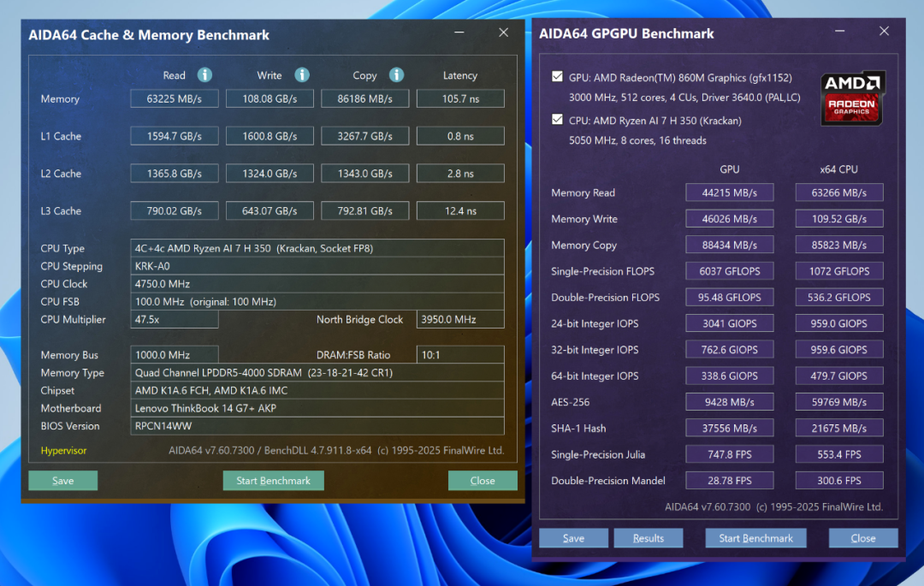Click GPU 24-bit Integer 3041 GIOPS
This screenshot has height=586, width=924.
pos(730,323)
